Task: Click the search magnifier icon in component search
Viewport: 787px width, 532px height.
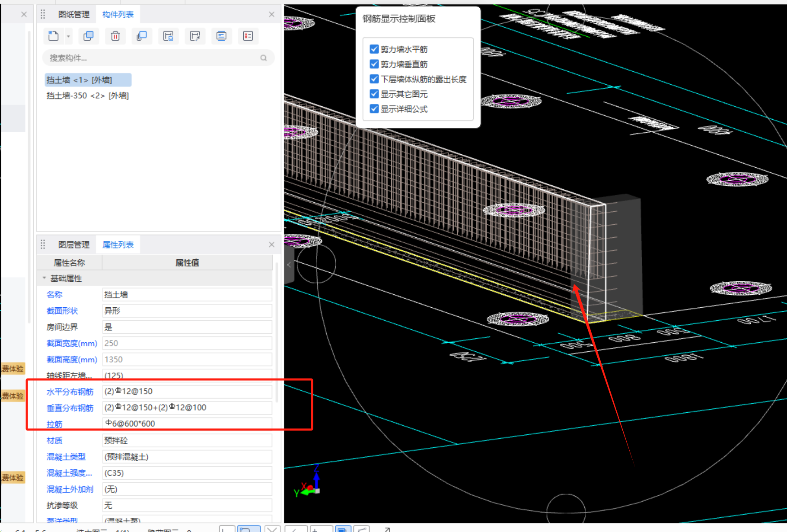Action: pyautogui.click(x=264, y=58)
